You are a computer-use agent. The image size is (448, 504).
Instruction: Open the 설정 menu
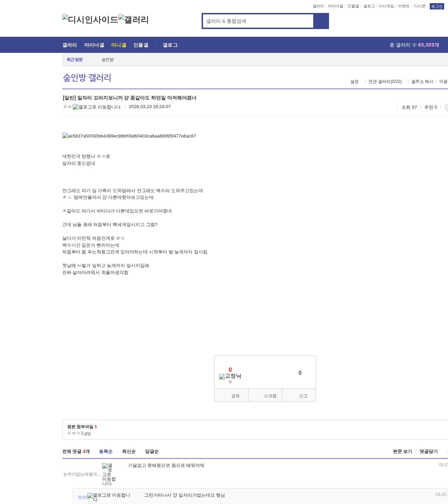tap(354, 82)
